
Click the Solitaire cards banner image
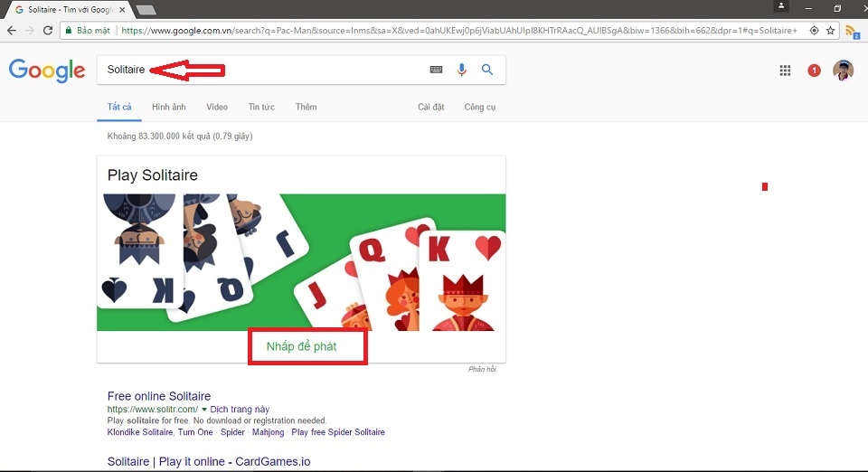(301, 262)
